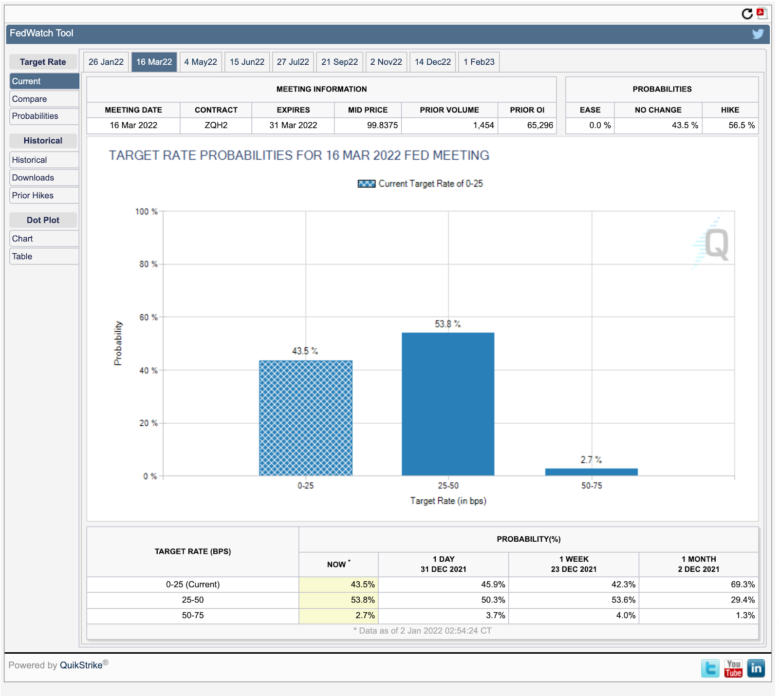Switch to the 26 Jan22 meeting tab
The width and height of the screenshot is (779, 700).
click(106, 62)
